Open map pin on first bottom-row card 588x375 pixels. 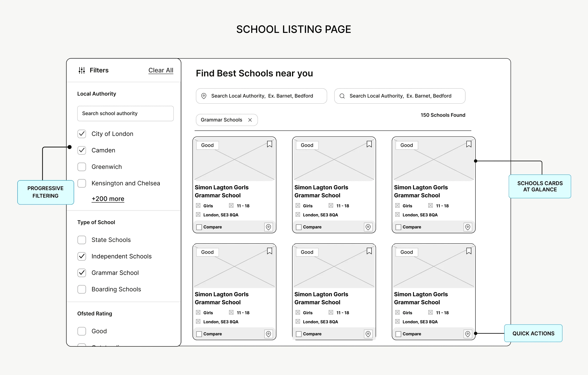click(269, 334)
